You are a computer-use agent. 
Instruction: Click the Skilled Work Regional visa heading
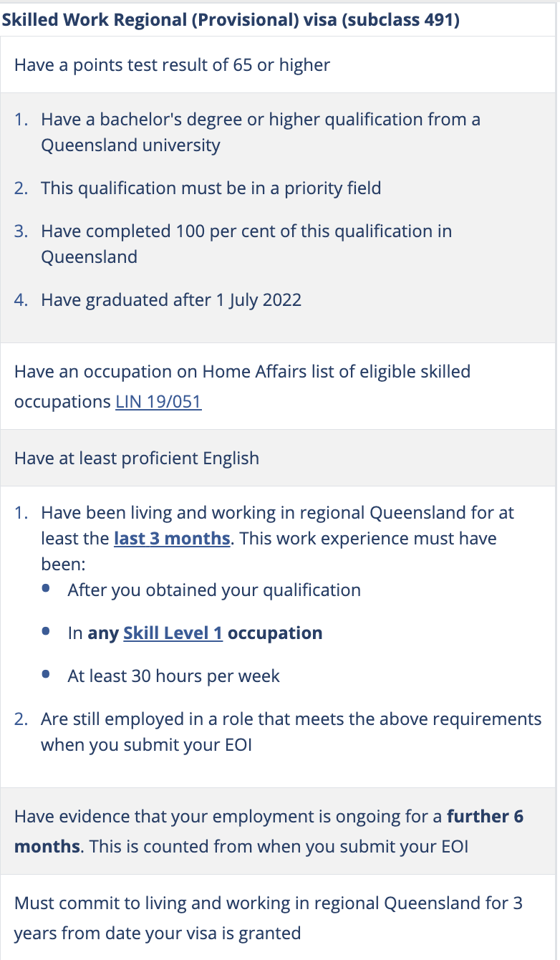tap(231, 19)
